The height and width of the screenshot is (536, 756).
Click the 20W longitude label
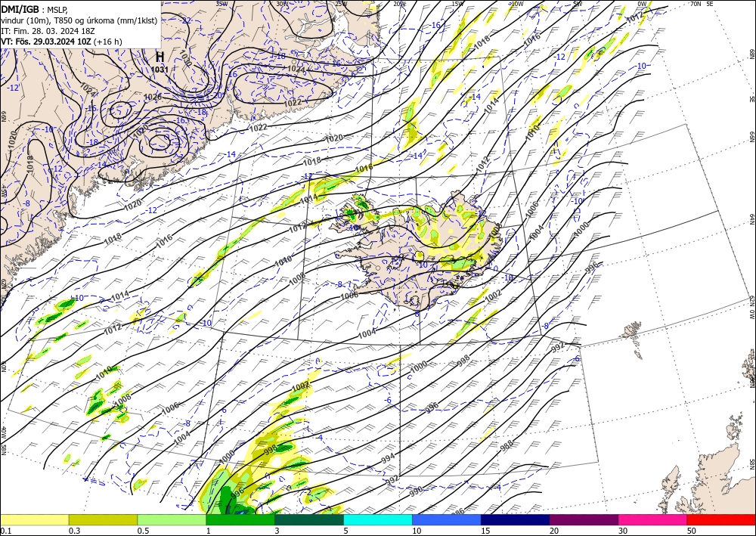[x=399, y=3]
